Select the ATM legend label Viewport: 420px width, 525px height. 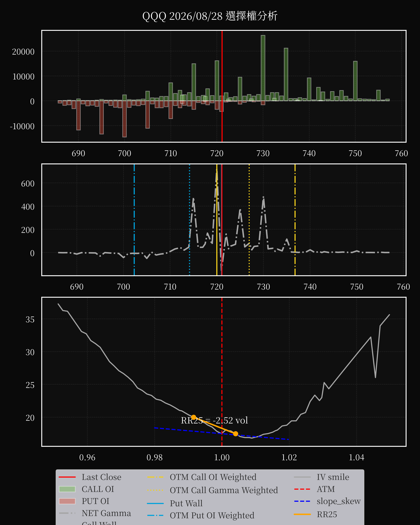[326, 489]
